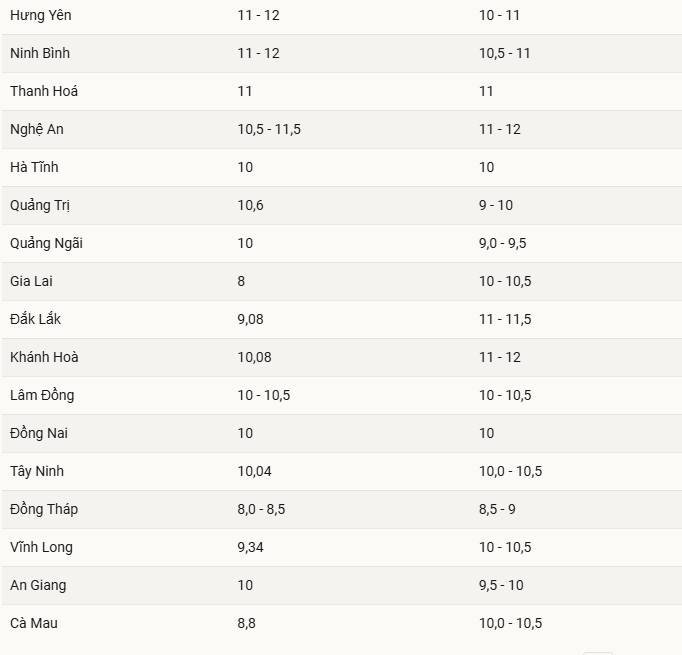The width and height of the screenshot is (682, 655).
Task: Click the 9,34 value for Vĩnh Long
Action: point(254,547)
